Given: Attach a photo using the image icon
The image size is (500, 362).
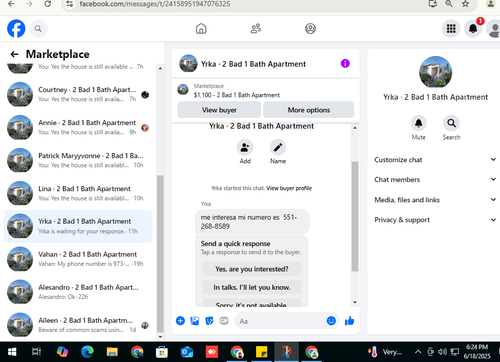Looking at the screenshot, I should (x=195, y=321).
